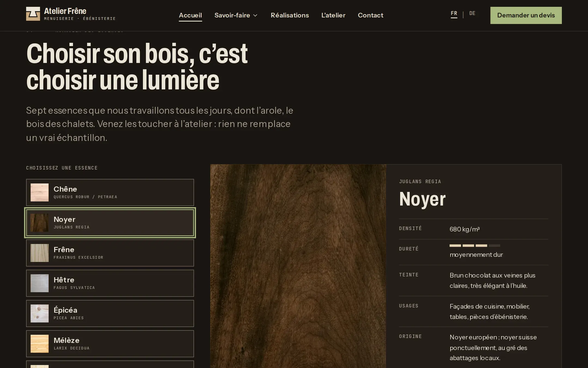Screen dimensions: 588x368
Task: Switch language to DE
Action: pos(472,13)
